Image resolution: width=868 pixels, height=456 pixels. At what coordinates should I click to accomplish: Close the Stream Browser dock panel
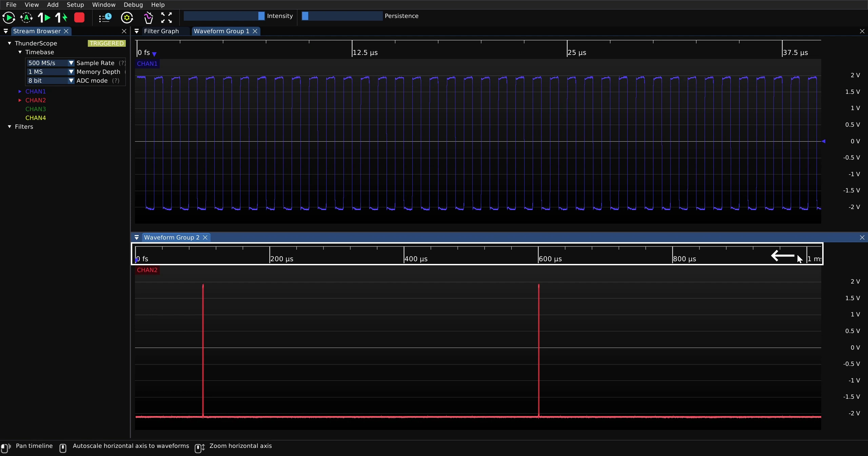click(124, 31)
